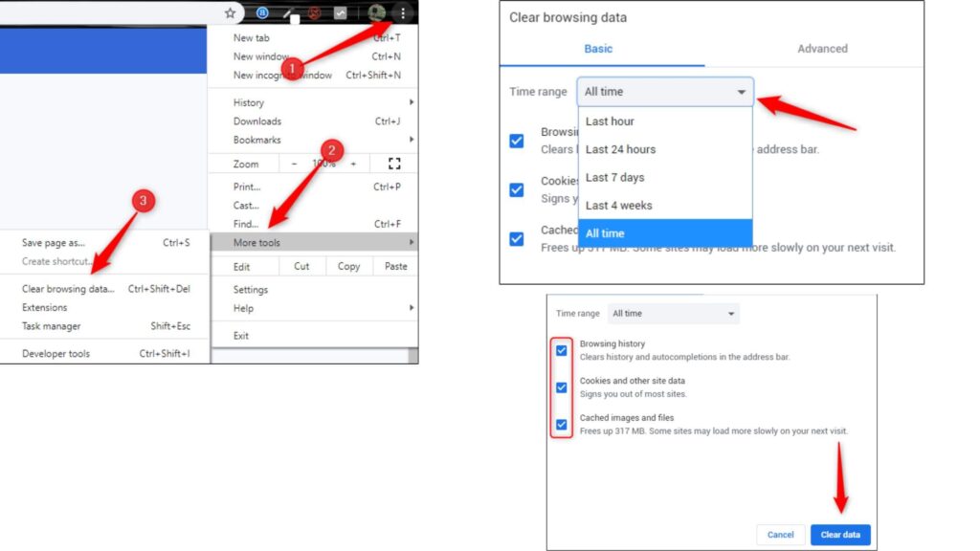Select Last 7 days from the dropdown
The width and height of the screenshot is (980, 551).
click(x=617, y=177)
